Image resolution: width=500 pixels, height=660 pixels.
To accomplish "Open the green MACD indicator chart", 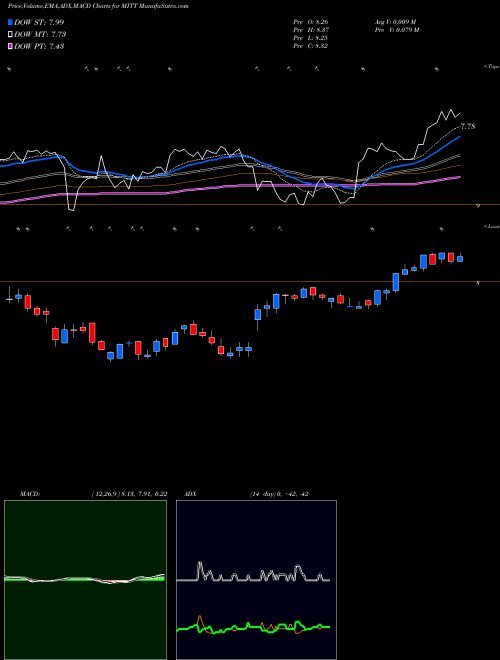I will coord(85,580).
